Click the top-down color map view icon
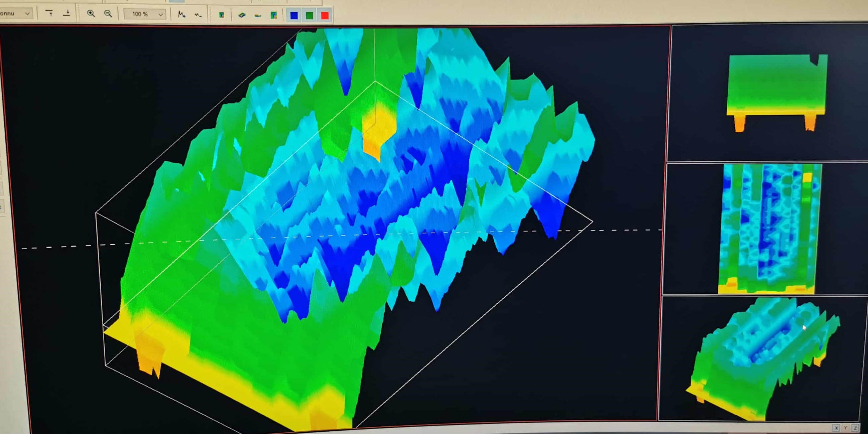The height and width of the screenshot is (434, 868). pyautogui.click(x=274, y=15)
